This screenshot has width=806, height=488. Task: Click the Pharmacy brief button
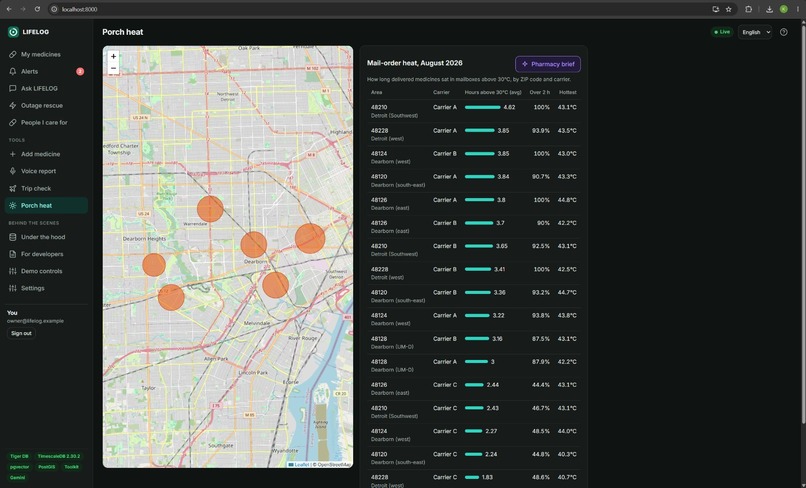point(548,64)
